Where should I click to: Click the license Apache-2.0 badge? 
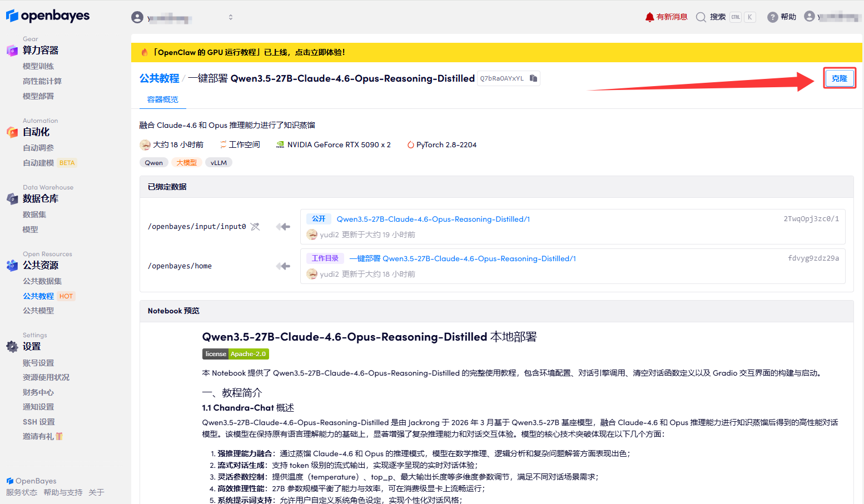[x=236, y=354]
